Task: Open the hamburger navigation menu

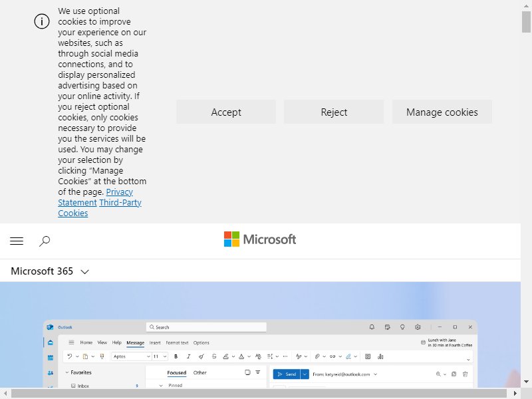Action: coord(17,241)
